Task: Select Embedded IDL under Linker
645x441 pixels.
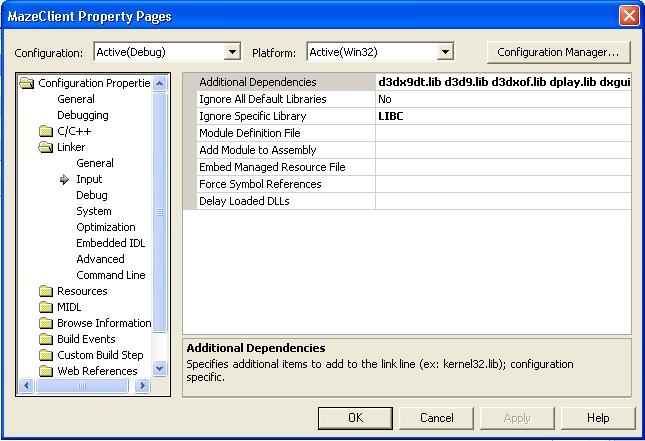Action: [111, 244]
